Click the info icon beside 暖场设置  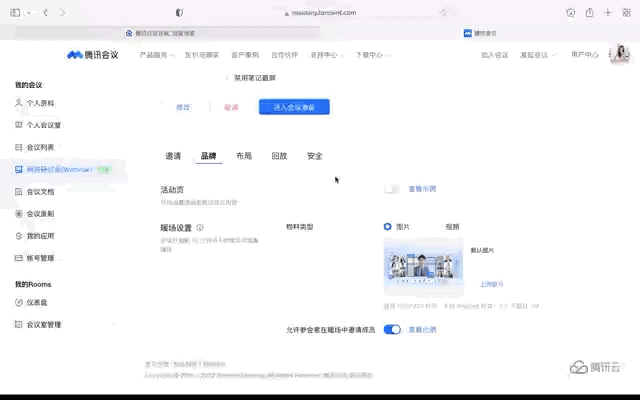point(200,228)
